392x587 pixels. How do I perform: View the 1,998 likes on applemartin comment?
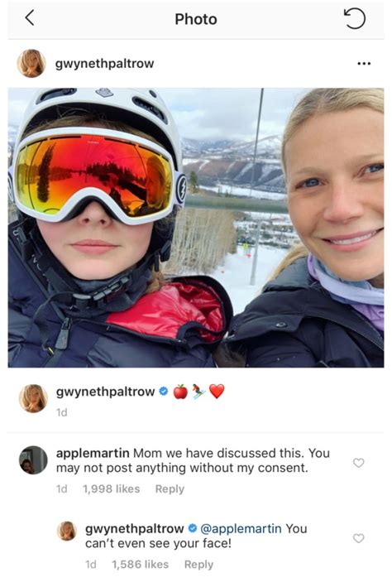111,489
